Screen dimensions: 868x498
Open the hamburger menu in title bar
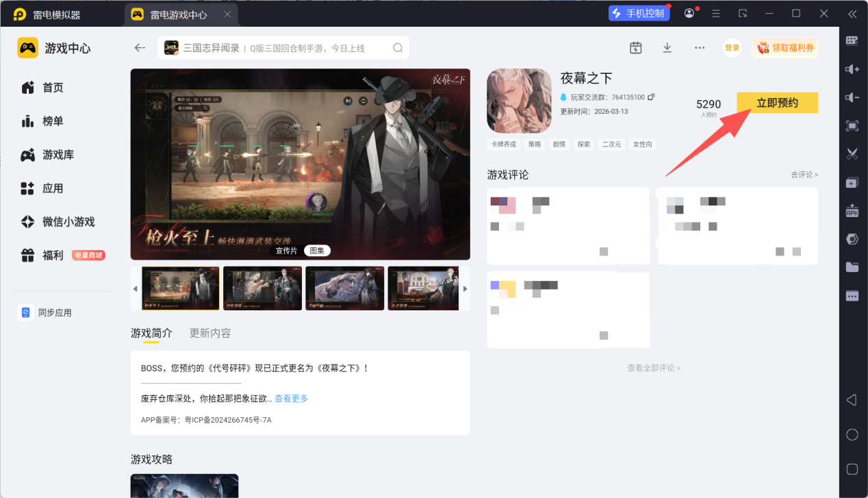pos(716,14)
